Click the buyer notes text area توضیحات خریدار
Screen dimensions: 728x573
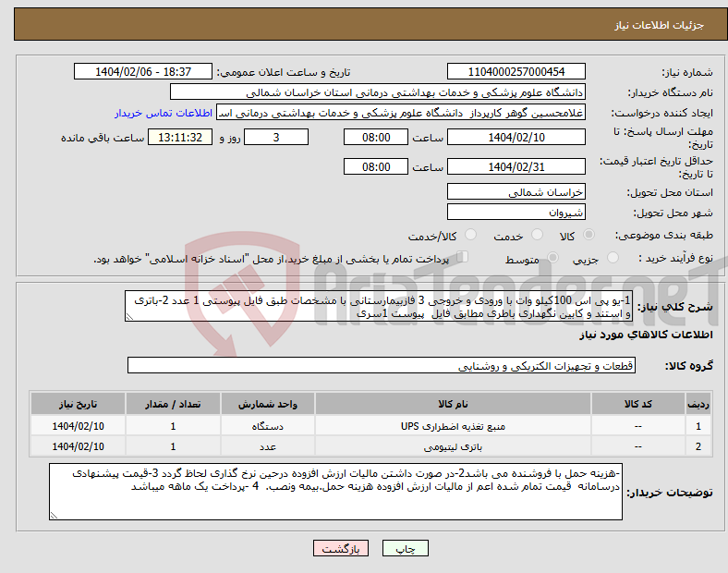click(335, 492)
